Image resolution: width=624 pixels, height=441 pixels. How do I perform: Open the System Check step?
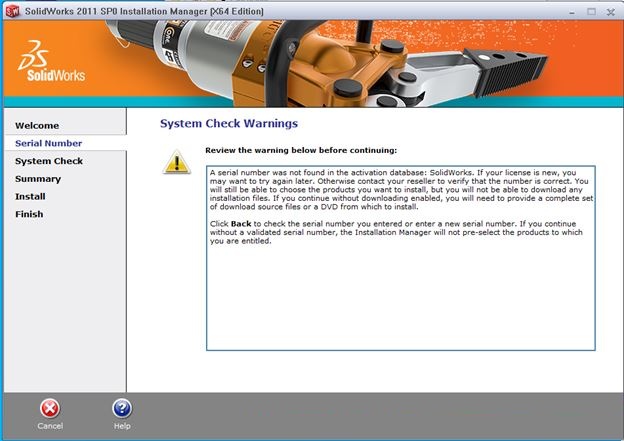[49, 161]
